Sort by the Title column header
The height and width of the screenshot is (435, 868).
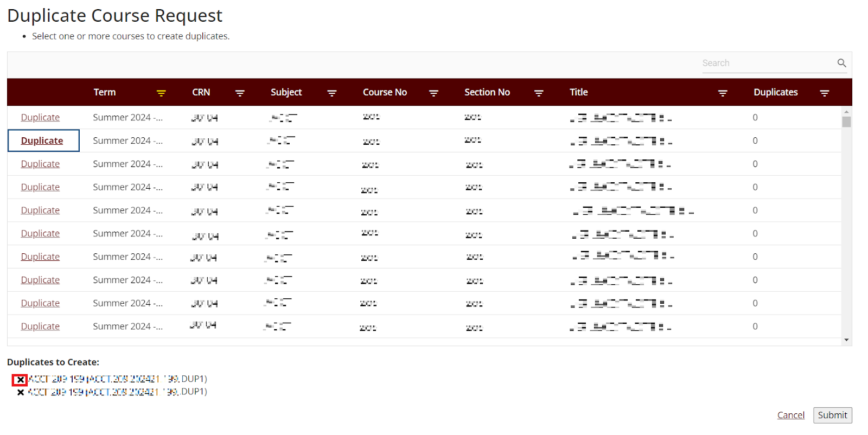click(579, 92)
